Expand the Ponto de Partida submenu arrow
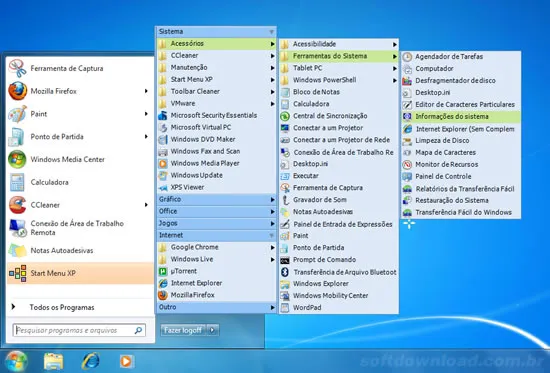The width and height of the screenshot is (550, 373). (x=146, y=137)
